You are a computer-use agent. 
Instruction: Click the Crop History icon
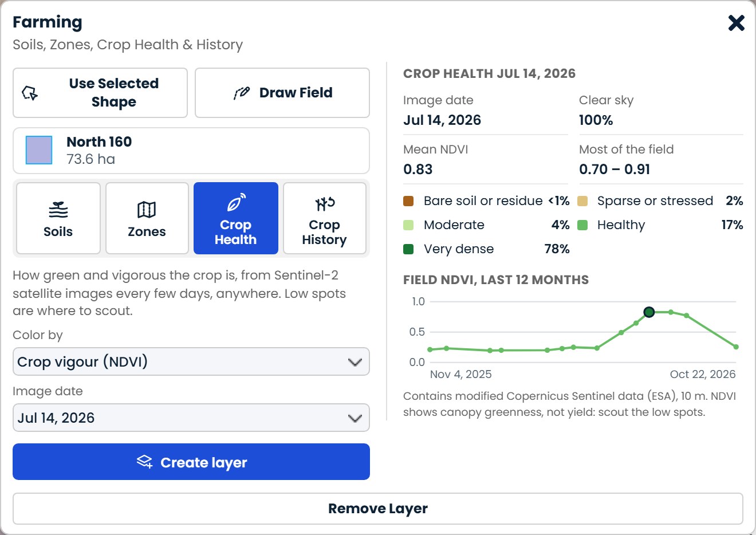click(325, 203)
